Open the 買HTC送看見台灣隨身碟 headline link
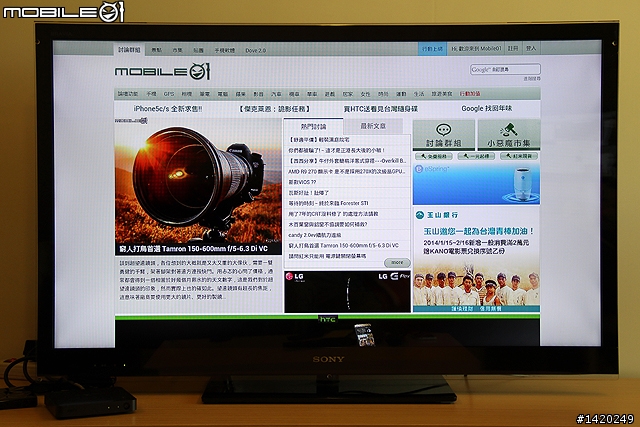The height and width of the screenshot is (427, 640). [381, 109]
